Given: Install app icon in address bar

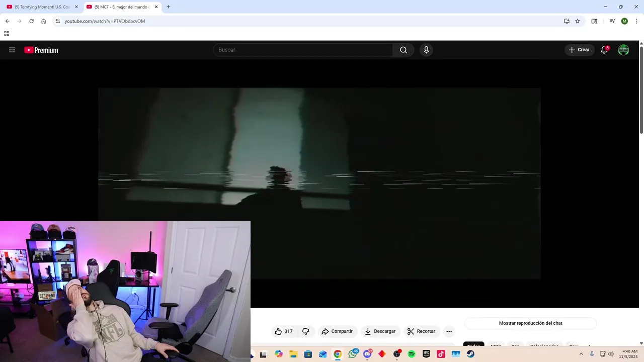Looking at the screenshot, I should click(567, 21).
